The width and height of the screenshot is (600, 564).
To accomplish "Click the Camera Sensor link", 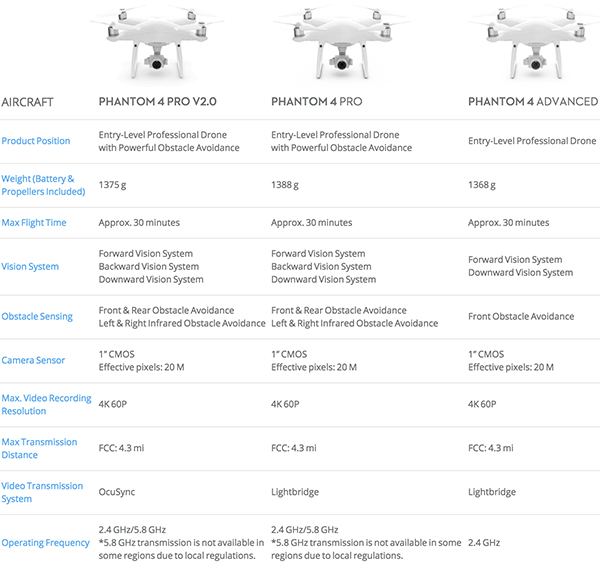I will [34, 361].
